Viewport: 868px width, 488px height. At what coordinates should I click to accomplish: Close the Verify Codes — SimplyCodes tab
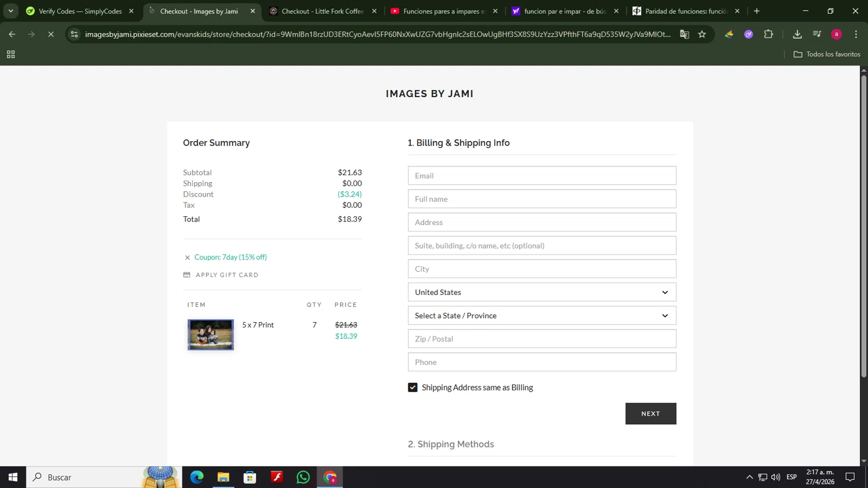click(x=131, y=11)
